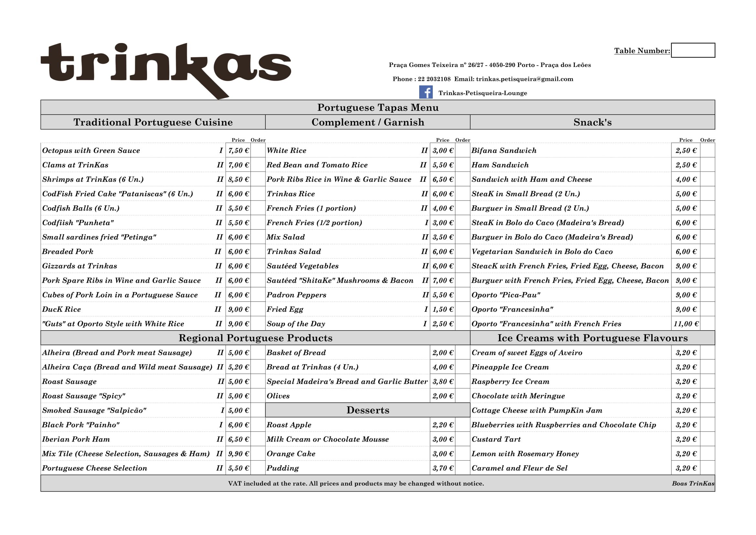The width and height of the screenshot is (756, 535).
Task: Select the Snack's section header
Action: [592, 122]
